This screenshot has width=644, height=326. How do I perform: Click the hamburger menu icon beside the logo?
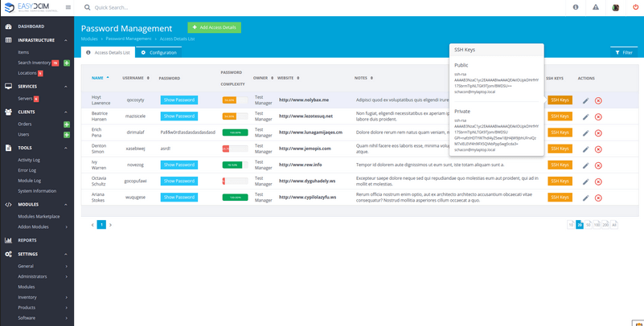pyautogui.click(x=68, y=7)
